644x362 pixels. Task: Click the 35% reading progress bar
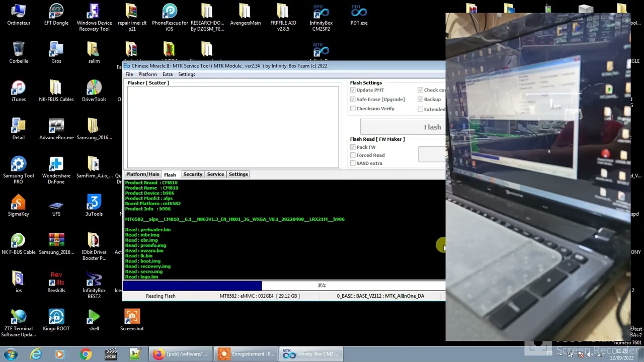pyautogui.click(x=284, y=286)
